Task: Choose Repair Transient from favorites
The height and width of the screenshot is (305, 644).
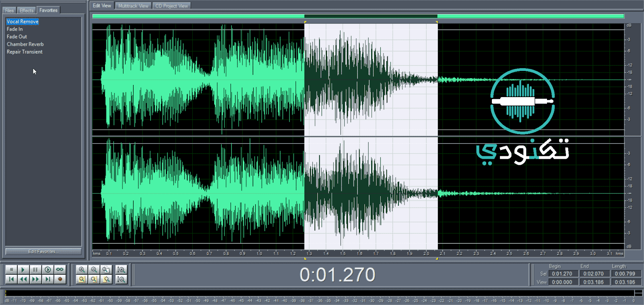Action: [25, 52]
